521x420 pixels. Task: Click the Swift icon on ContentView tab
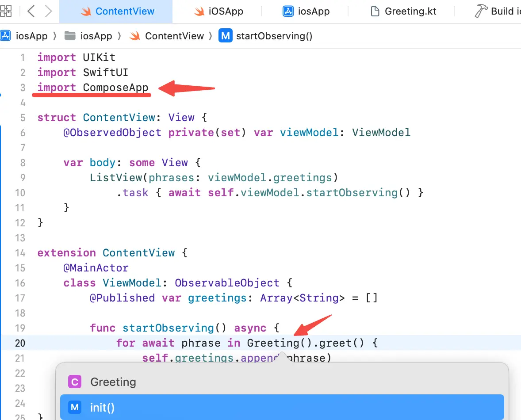point(86,11)
